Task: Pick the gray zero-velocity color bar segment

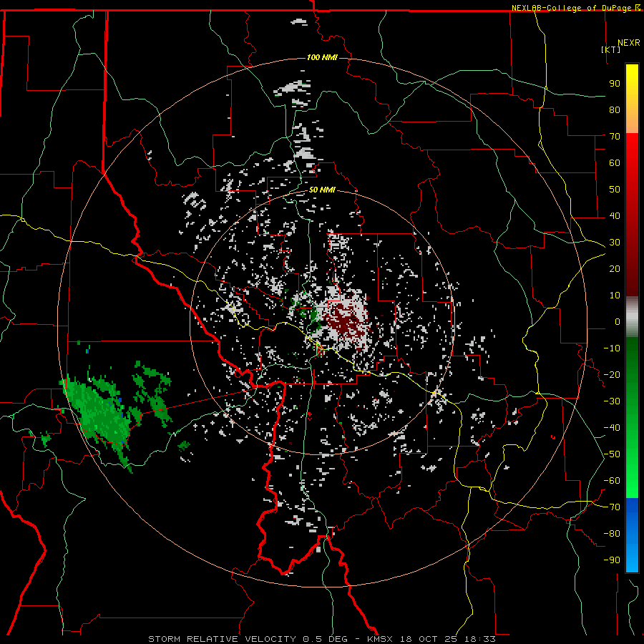Action: point(632,316)
